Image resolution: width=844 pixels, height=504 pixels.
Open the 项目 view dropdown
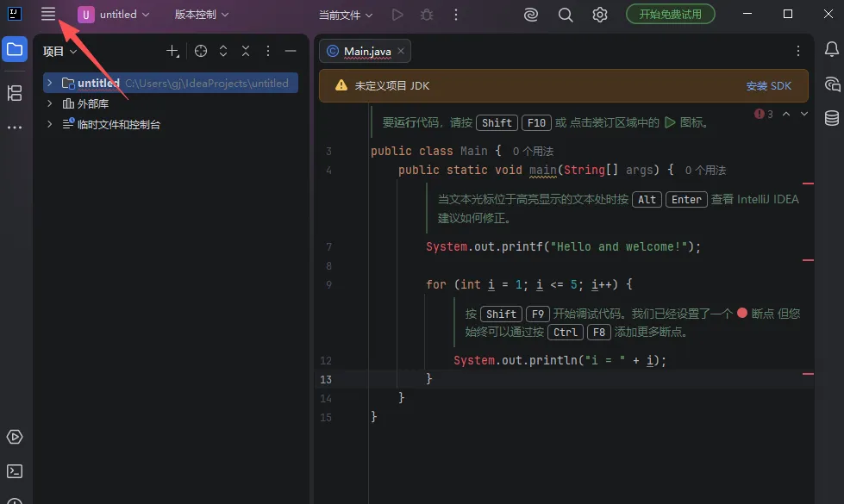[x=59, y=51]
